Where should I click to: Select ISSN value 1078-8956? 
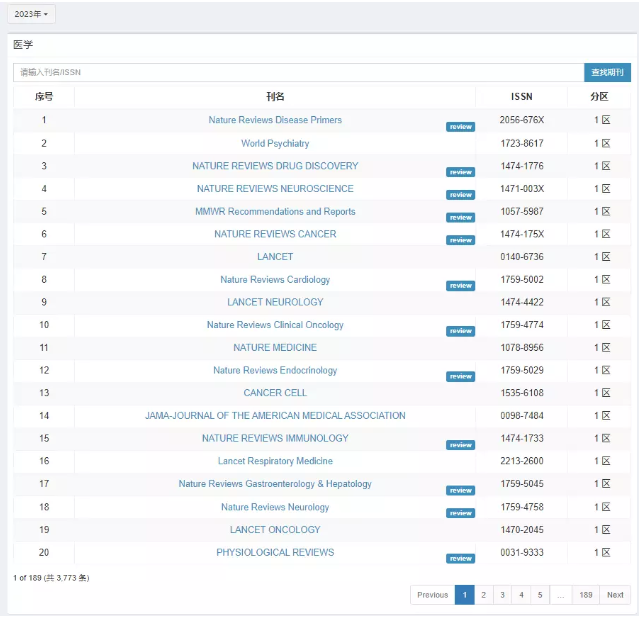coord(522,348)
